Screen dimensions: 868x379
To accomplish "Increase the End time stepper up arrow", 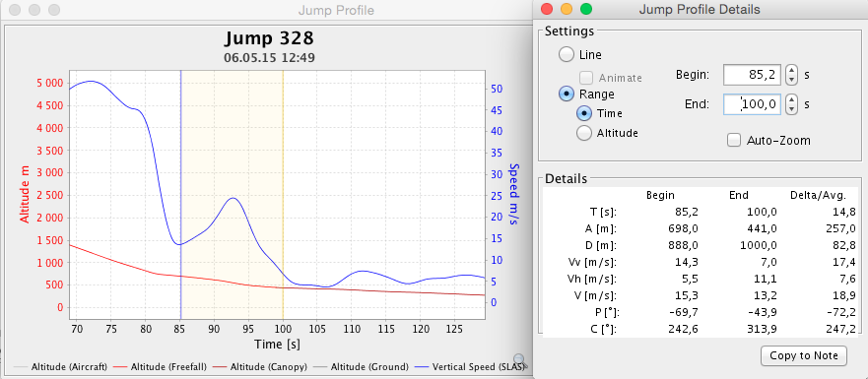I will click(x=791, y=99).
